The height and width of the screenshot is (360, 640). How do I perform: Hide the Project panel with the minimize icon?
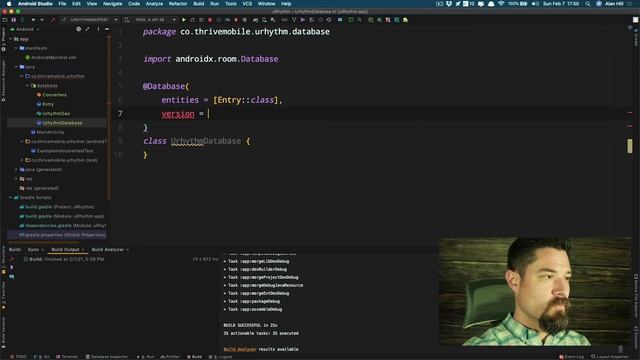(x=107, y=29)
